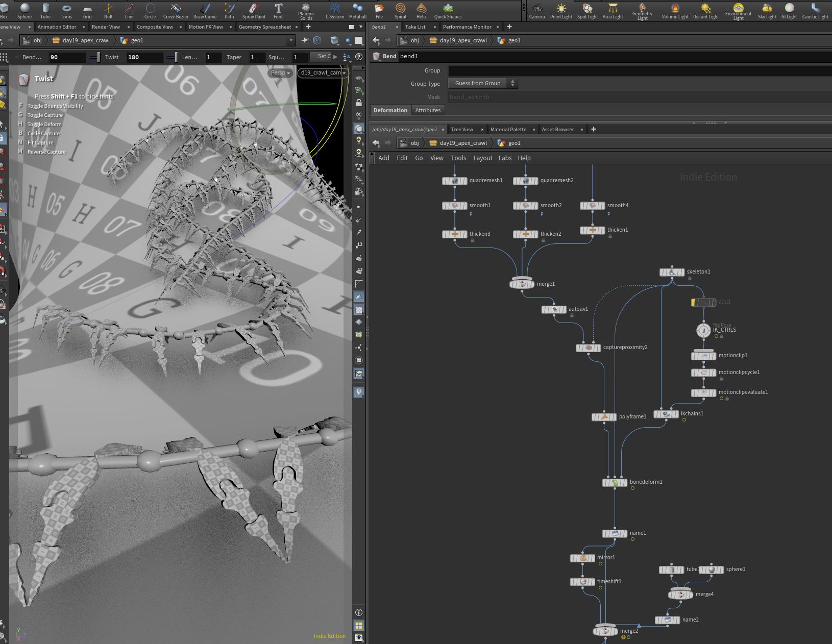Select the IK_CTRLS rig pose node

click(703, 330)
